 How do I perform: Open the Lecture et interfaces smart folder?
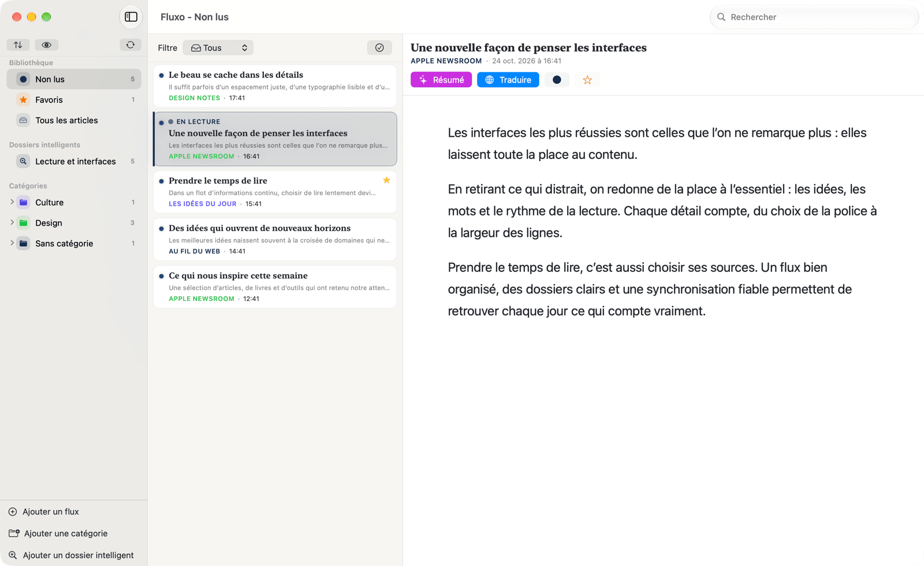[x=74, y=161]
